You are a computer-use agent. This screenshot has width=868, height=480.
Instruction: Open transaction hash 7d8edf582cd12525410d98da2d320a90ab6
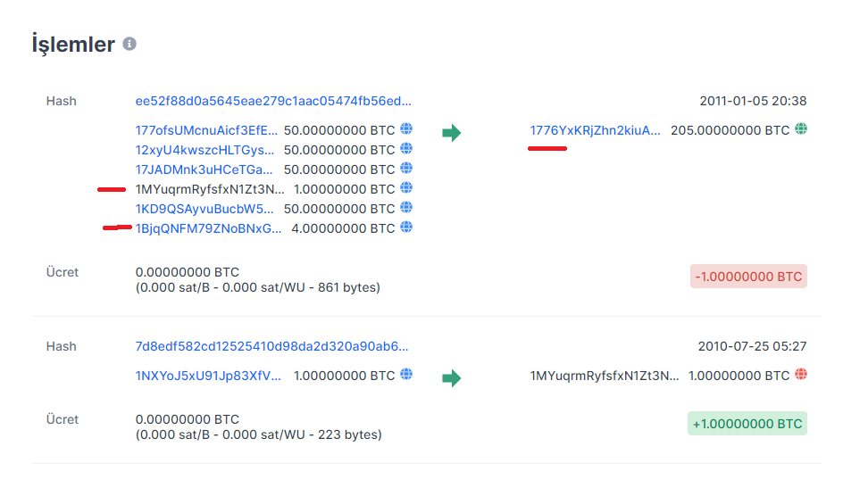point(271,347)
